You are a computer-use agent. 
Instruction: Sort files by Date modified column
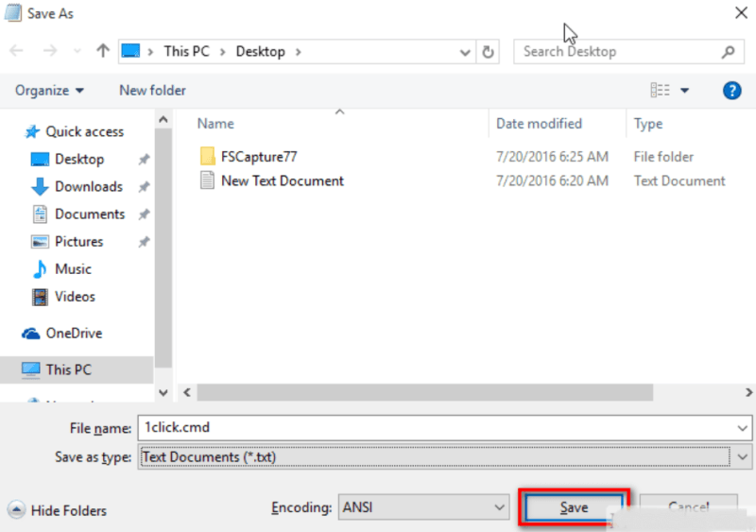click(x=539, y=124)
